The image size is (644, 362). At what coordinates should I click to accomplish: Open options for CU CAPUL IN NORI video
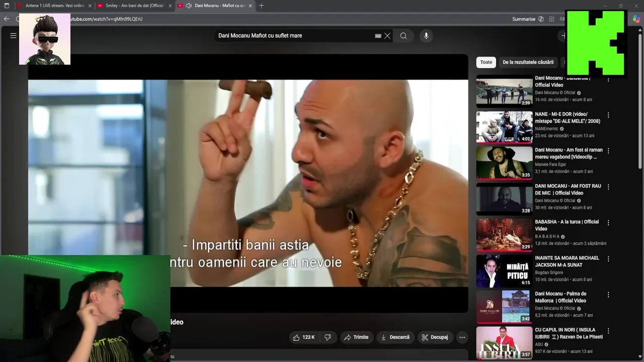pos(608,331)
